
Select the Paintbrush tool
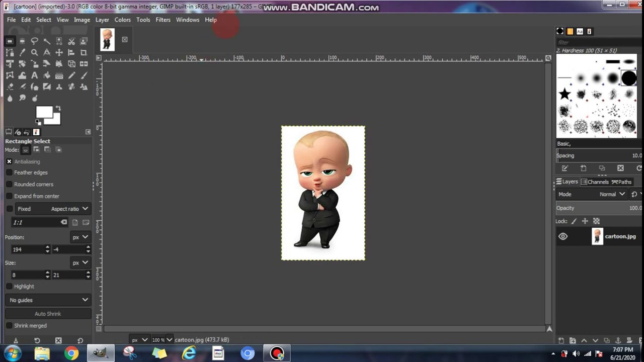coord(84,75)
